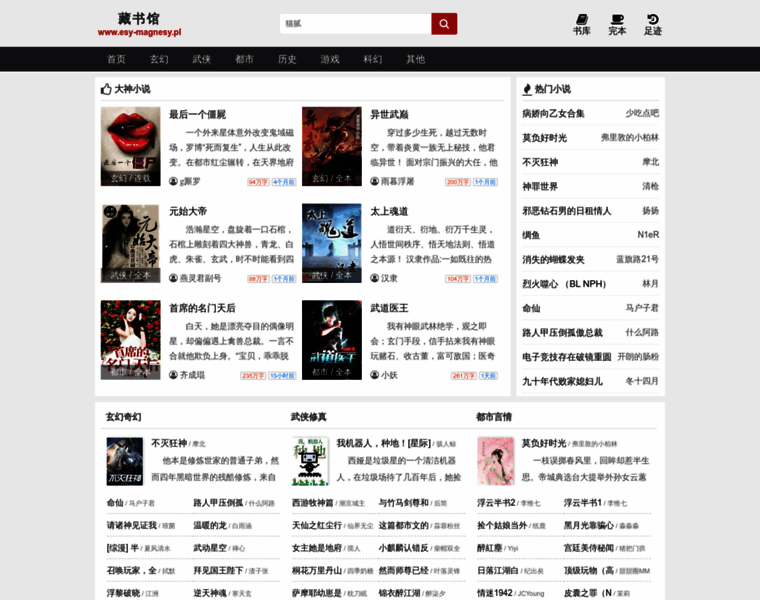Click the flame icon beside 热门小说
Viewport: 760px width, 600px height.
click(527, 89)
